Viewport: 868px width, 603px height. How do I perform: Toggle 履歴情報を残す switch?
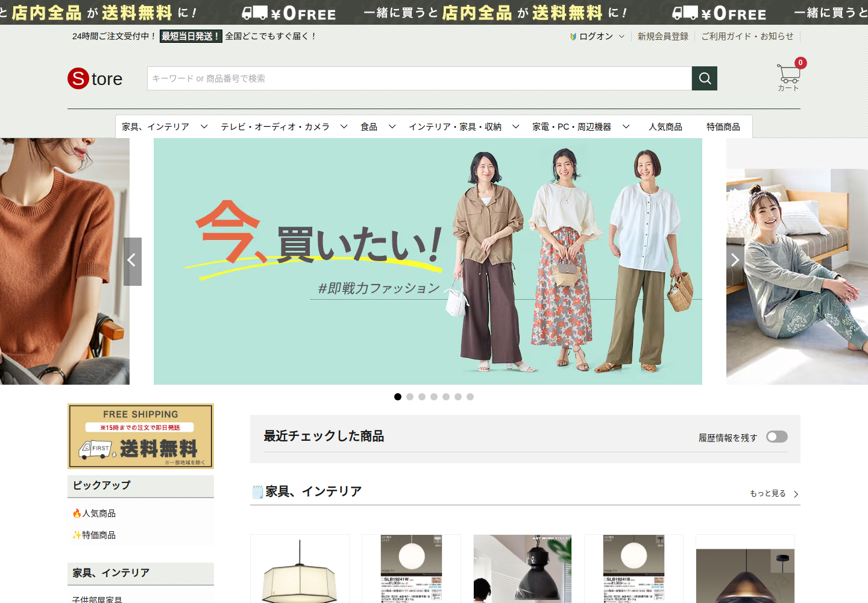pos(777,437)
